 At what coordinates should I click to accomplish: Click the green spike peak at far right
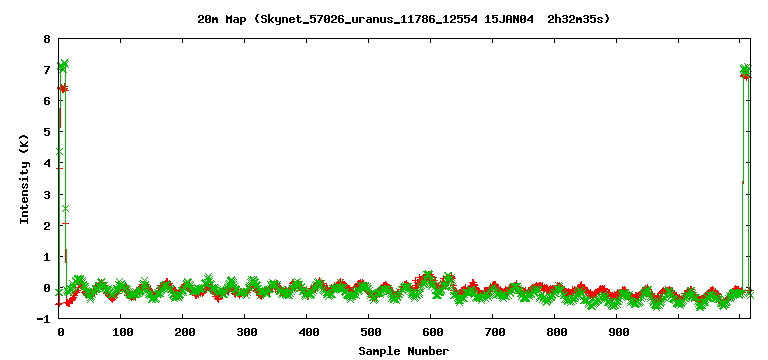[745, 70]
